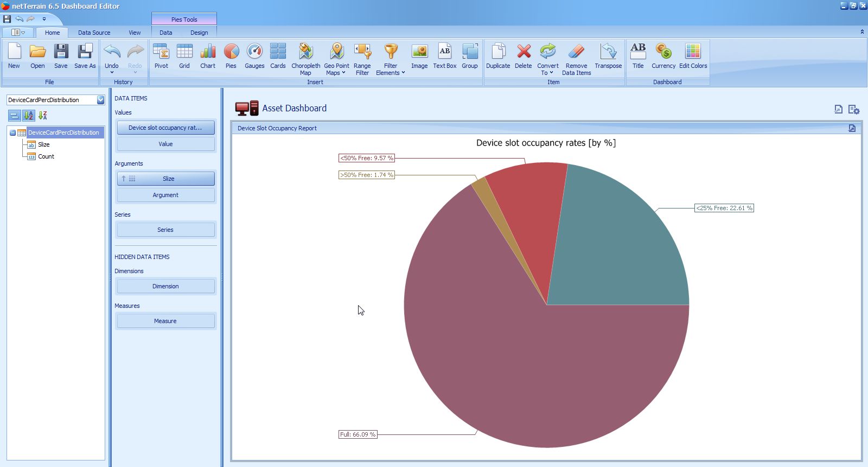The image size is (868, 467).
Task: Remove Data Items from the chart
Action: click(x=576, y=59)
